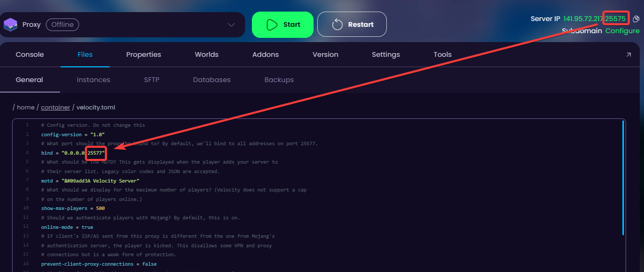Click the "# Config version" comment line
The width and height of the screenshot is (644, 272).
click(93, 125)
